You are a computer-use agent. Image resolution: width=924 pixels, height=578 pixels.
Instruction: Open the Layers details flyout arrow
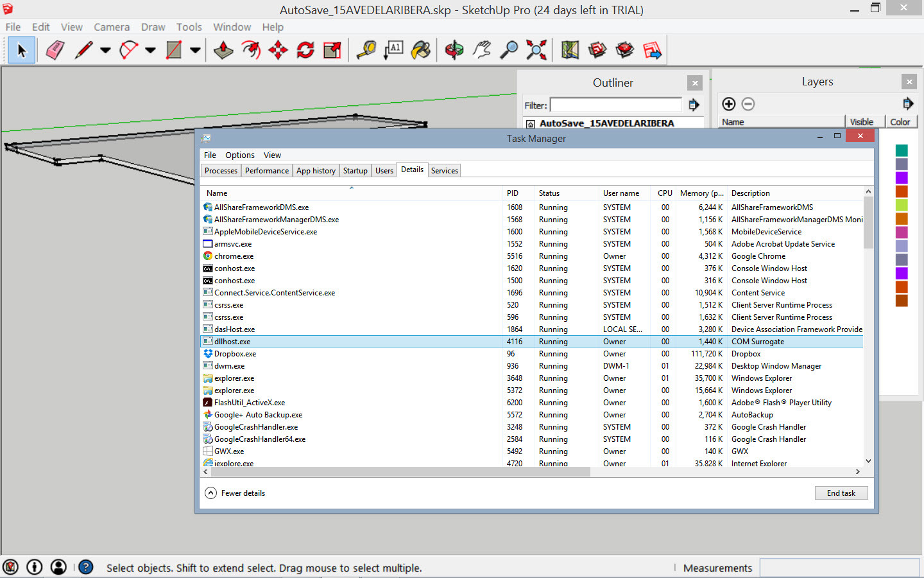click(x=908, y=103)
